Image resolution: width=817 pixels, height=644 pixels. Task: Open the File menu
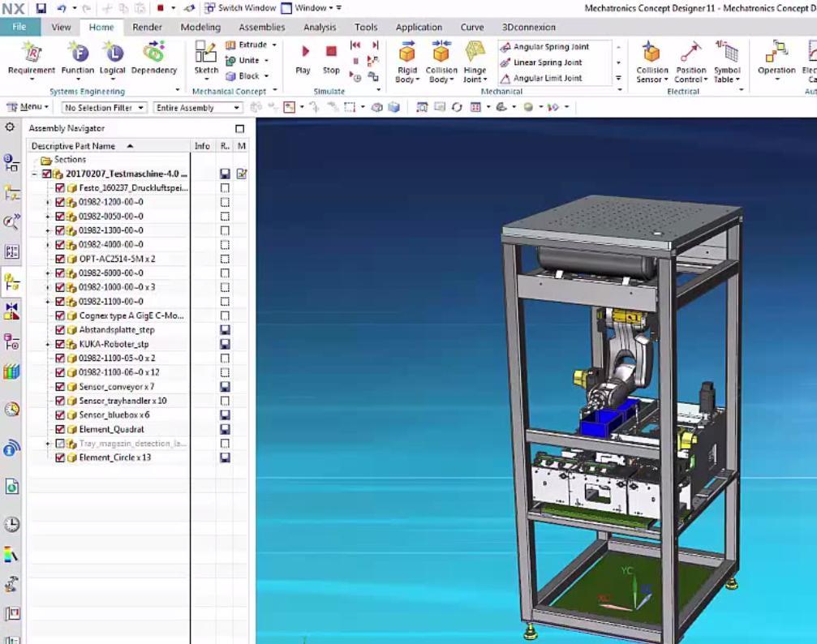(x=19, y=27)
